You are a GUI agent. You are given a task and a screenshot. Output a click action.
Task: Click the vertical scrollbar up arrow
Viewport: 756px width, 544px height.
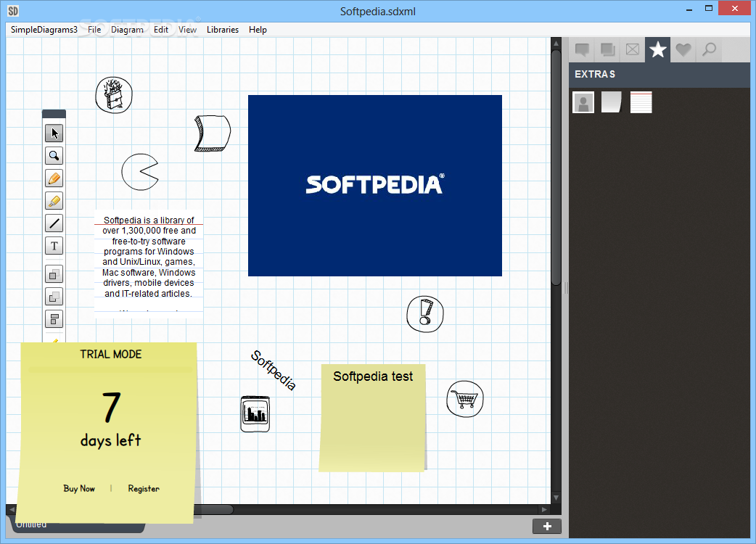point(556,43)
